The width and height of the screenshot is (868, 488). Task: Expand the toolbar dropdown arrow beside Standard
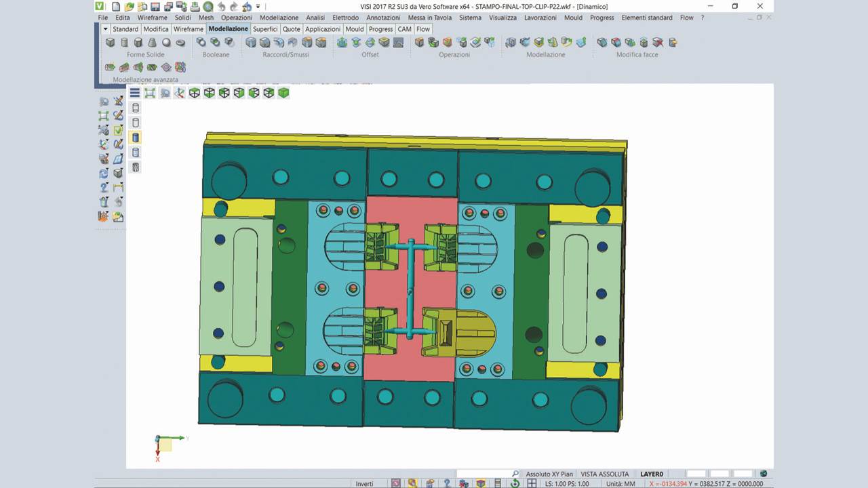point(106,29)
